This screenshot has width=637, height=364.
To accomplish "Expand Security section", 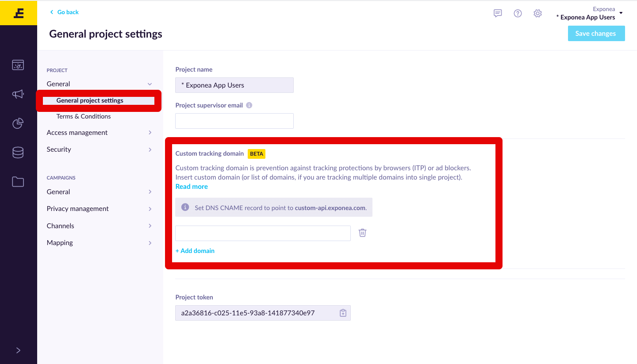I will coord(100,149).
